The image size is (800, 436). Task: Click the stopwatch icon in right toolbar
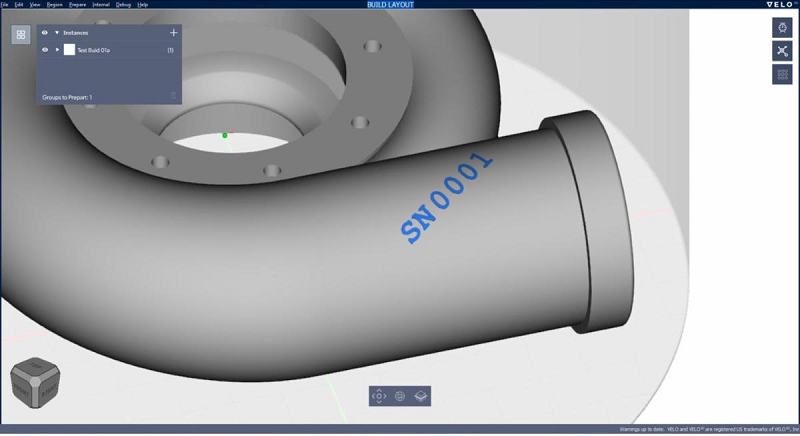tap(782, 28)
